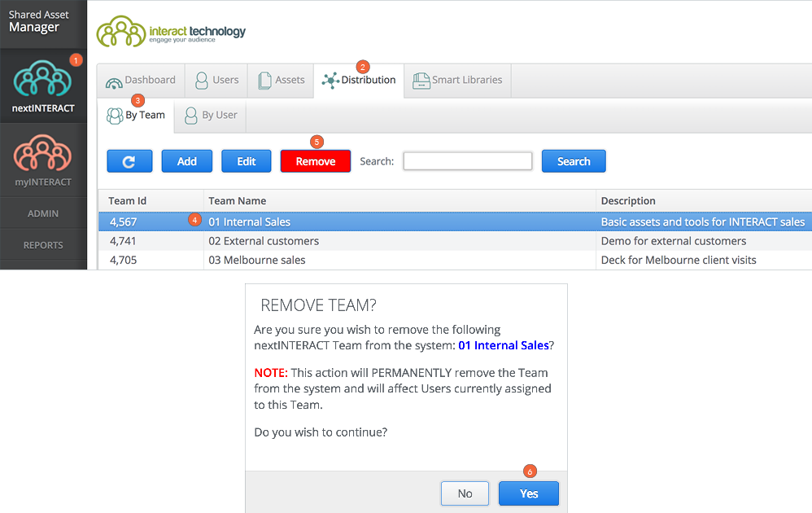Click the Add button

pyautogui.click(x=187, y=161)
